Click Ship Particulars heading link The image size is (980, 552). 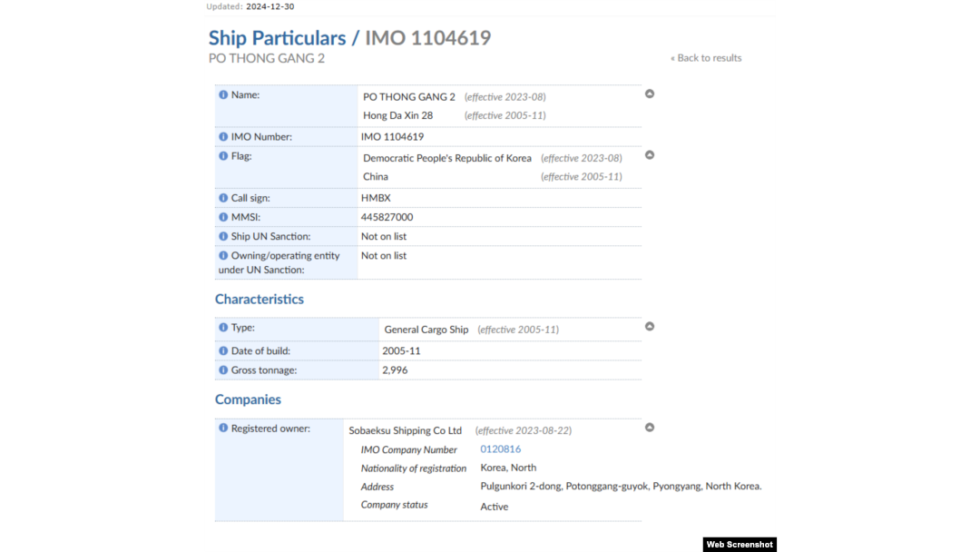pos(277,37)
